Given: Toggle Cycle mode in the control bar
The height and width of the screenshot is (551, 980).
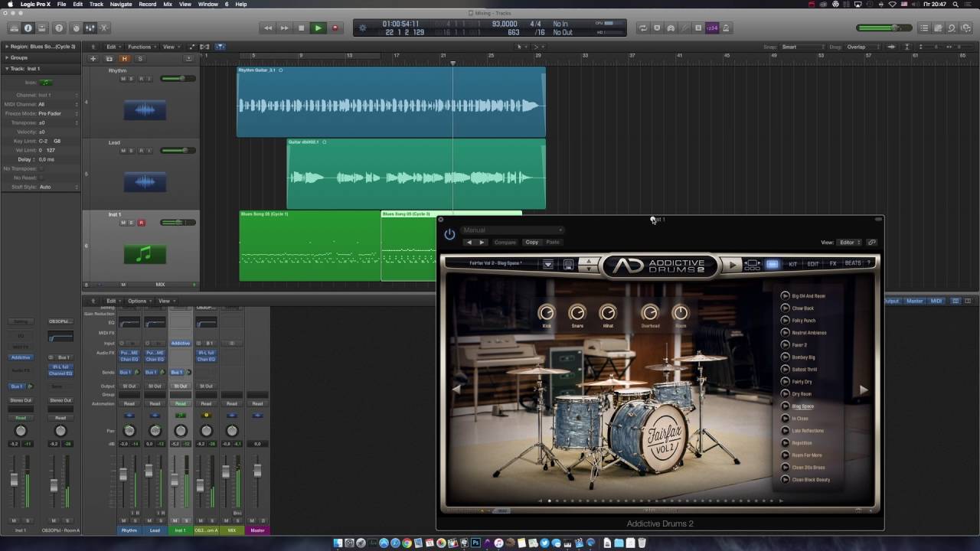Looking at the screenshot, I should pyautogui.click(x=642, y=28).
